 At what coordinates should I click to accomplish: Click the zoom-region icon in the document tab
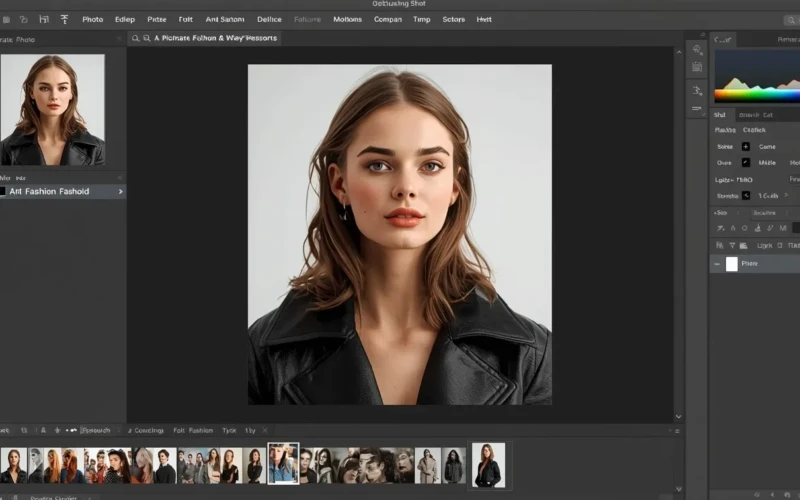coord(146,38)
